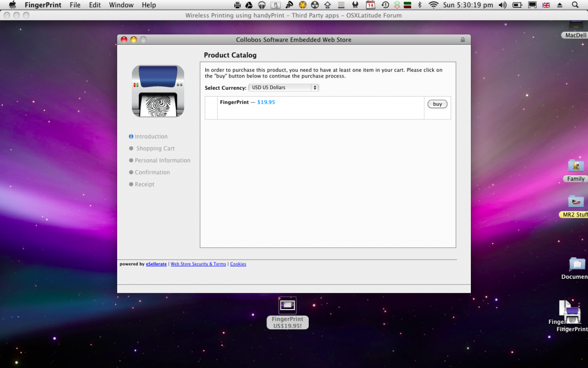The width and height of the screenshot is (588, 368).
Task: Click the calendar date menu bar icon
Action: pyautogui.click(x=370, y=5)
